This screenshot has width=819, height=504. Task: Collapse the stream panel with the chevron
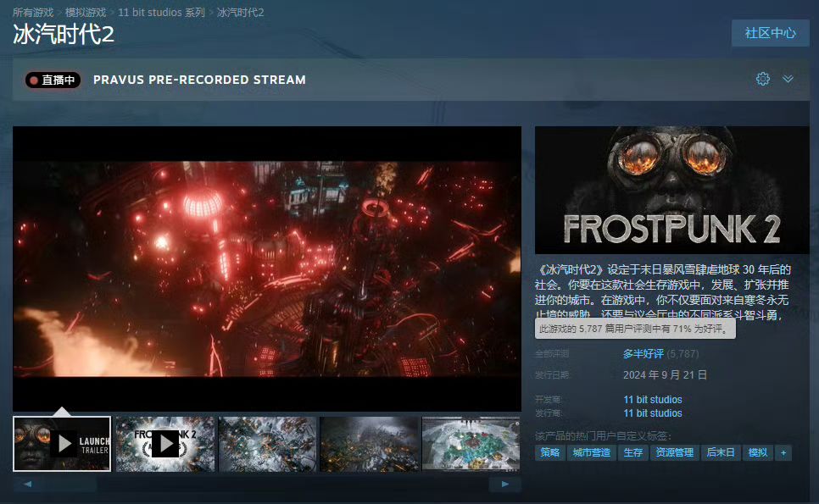point(788,79)
